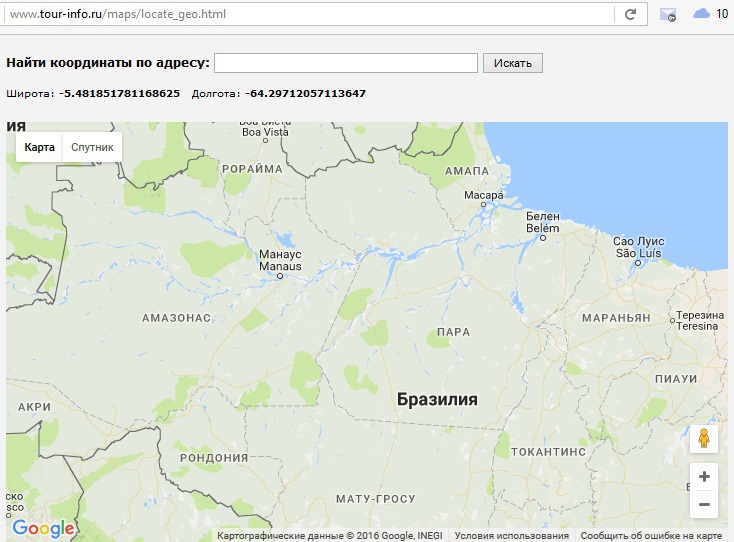
Task: Open the mail key icon in toolbar
Action: [x=668, y=15]
